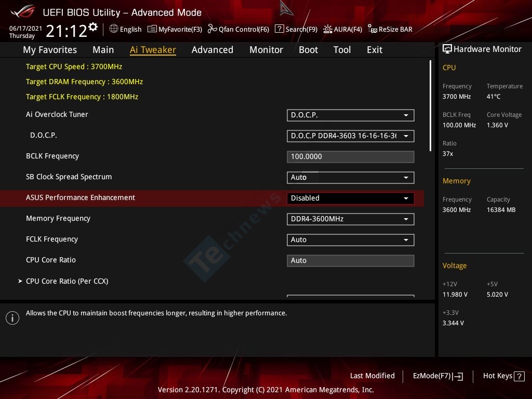
Task: Click the EzMode exit arrow icon
Action: (x=458, y=376)
